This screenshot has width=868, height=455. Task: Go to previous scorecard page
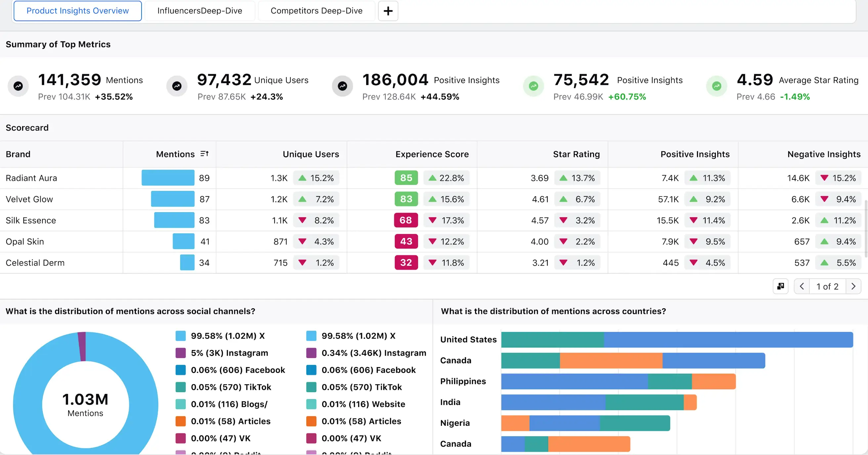pos(802,286)
